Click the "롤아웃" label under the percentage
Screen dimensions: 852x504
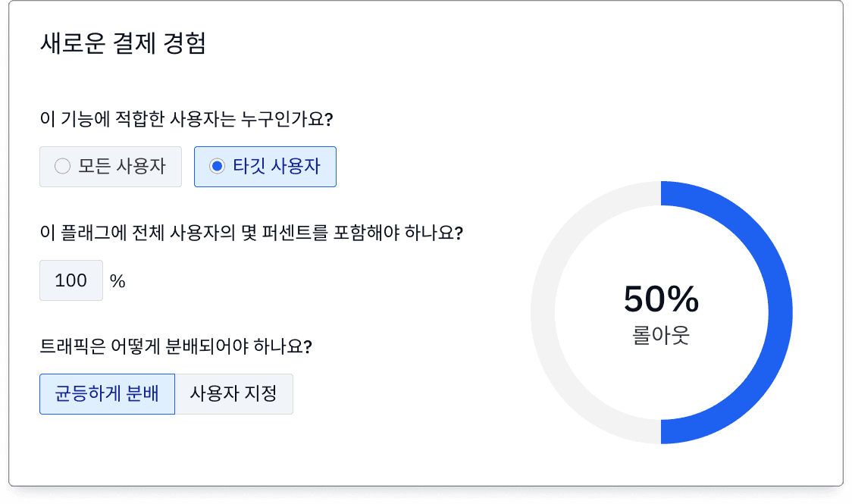661,334
